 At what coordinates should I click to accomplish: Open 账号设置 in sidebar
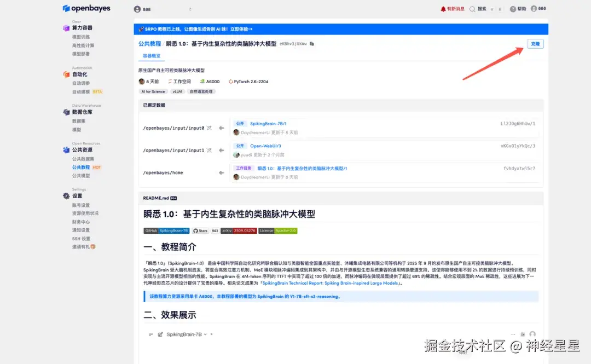tap(81, 205)
